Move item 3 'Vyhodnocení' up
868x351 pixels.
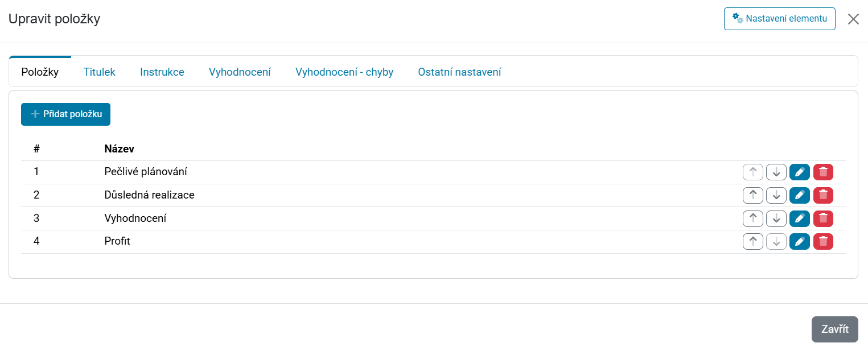[752, 218]
